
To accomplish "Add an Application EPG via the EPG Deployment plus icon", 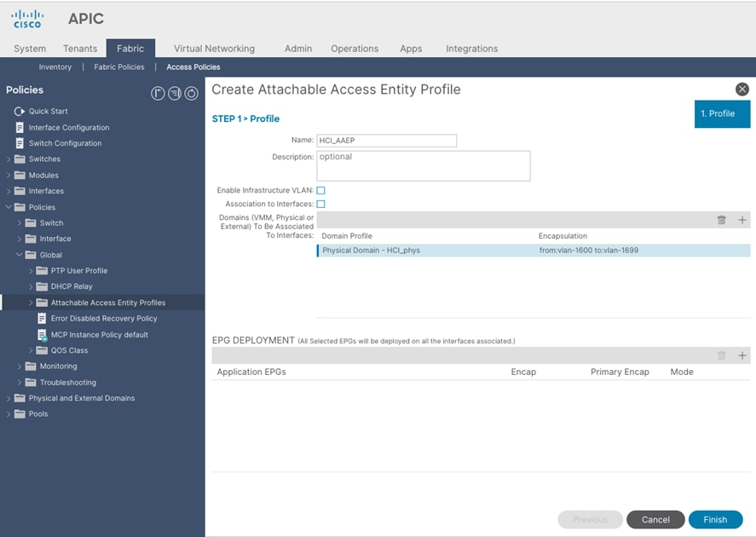I will 742,355.
